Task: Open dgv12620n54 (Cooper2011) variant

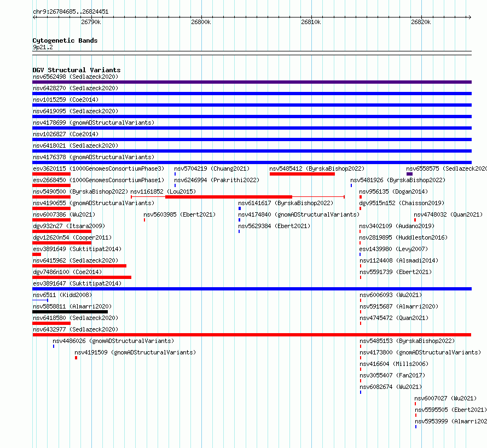Action: pos(72,237)
